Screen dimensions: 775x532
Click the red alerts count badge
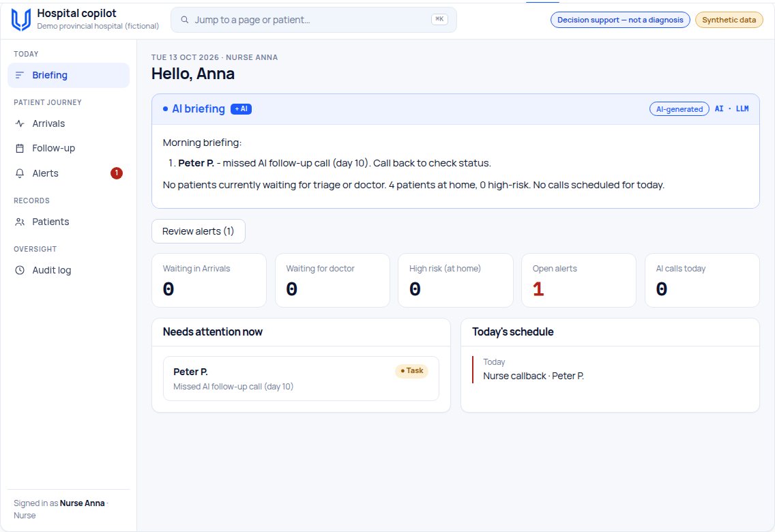tap(117, 173)
